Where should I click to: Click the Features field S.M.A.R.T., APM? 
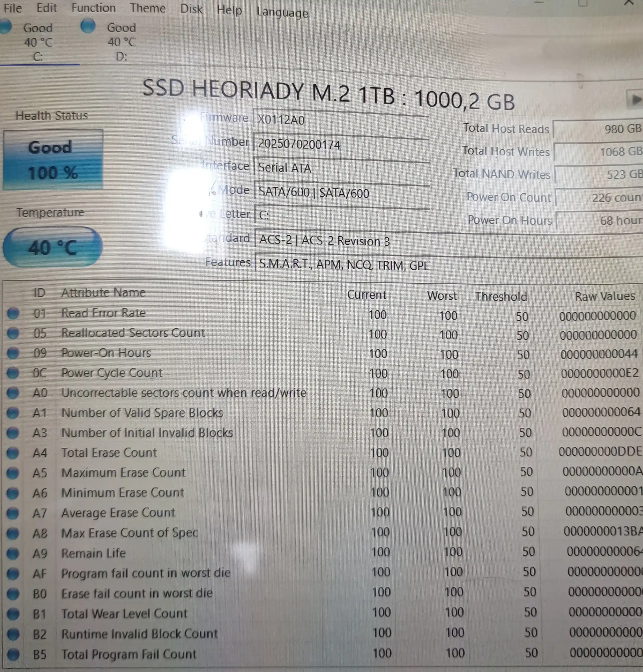pyautogui.click(x=449, y=265)
